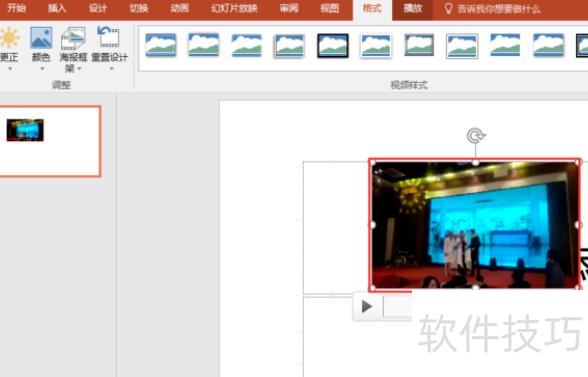Click the 重置设计 reset icon
This screenshot has width=588, height=377.
point(109,37)
